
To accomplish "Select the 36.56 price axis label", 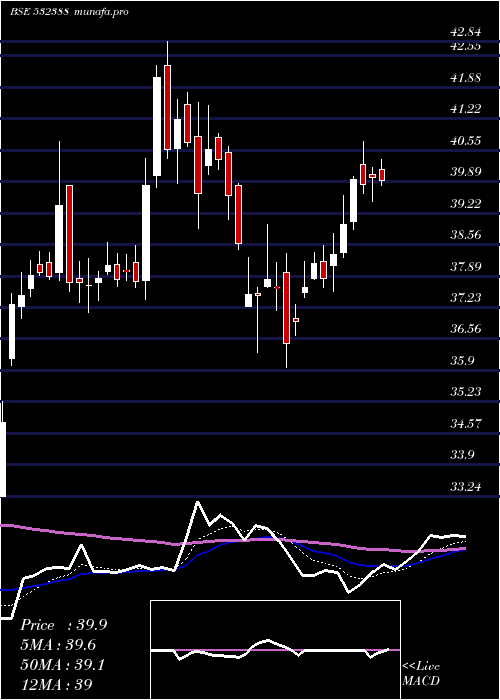I will point(466,329).
